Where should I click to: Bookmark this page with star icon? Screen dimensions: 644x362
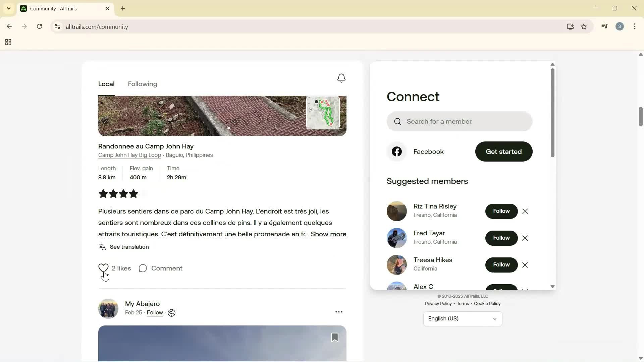pos(584,27)
